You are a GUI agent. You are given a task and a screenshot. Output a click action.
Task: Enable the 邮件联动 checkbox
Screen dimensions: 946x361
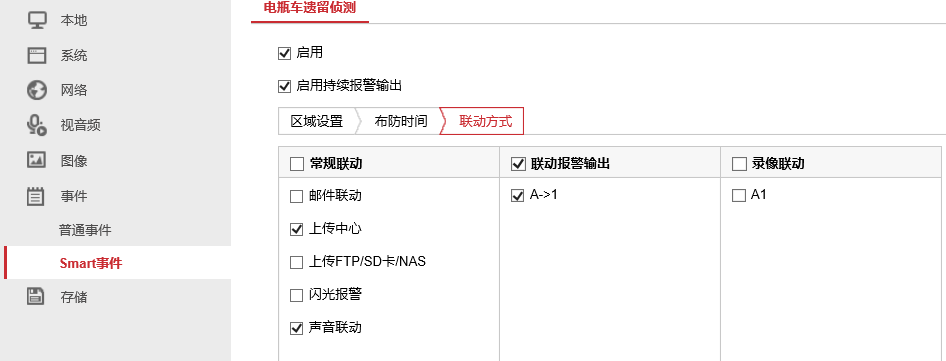[296, 196]
